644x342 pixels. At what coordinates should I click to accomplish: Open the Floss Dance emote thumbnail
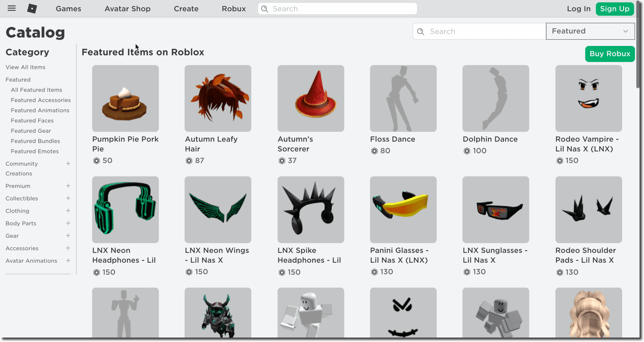403,98
